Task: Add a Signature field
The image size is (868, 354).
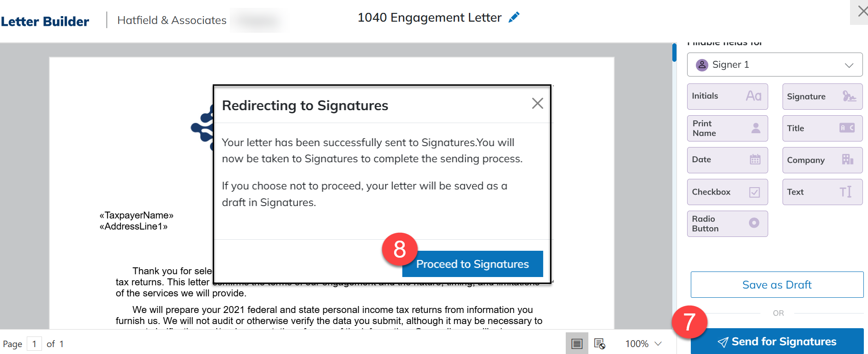Action: pyautogui.click(x=822, y=96)
